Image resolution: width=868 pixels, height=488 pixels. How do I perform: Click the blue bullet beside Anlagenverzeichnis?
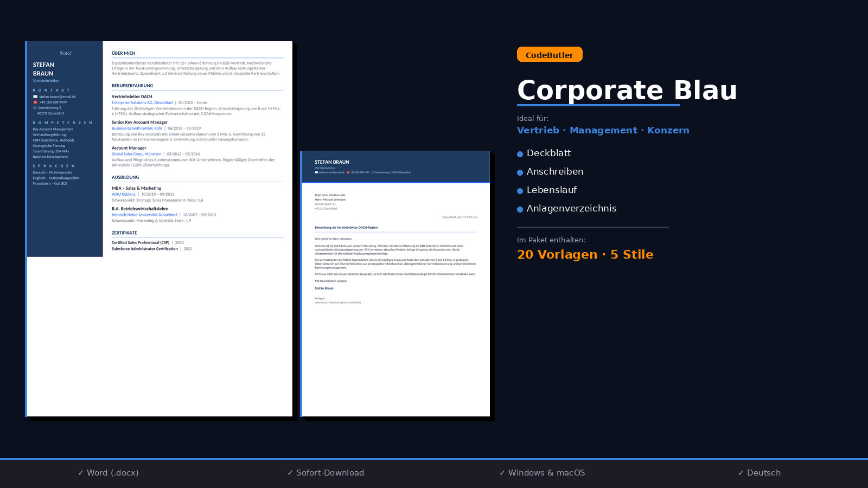point(520,209)
